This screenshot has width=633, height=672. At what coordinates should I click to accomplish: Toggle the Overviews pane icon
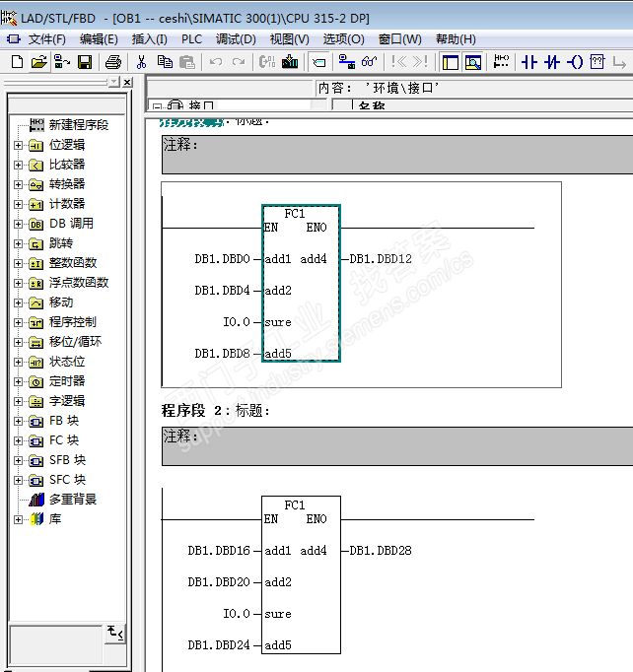451,63
